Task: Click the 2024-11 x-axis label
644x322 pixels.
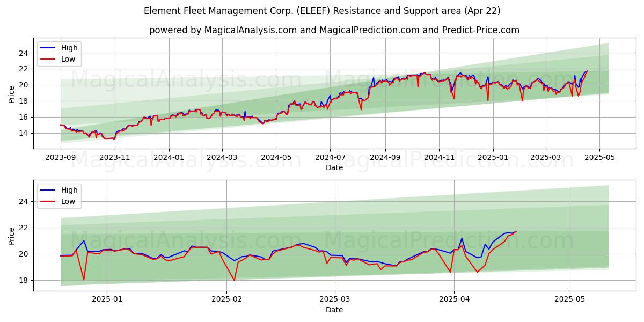Action: (x=439, y=158)
